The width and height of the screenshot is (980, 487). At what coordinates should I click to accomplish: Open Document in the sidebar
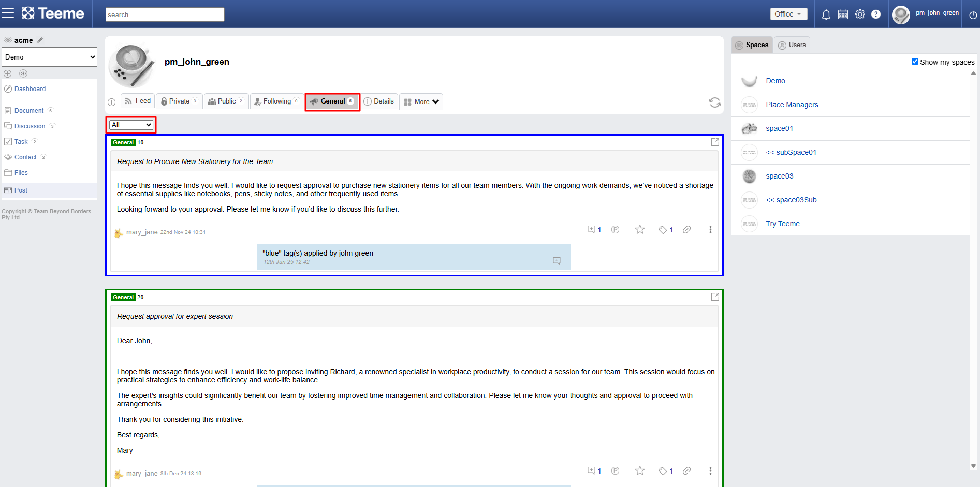click(x=29, y=111)
